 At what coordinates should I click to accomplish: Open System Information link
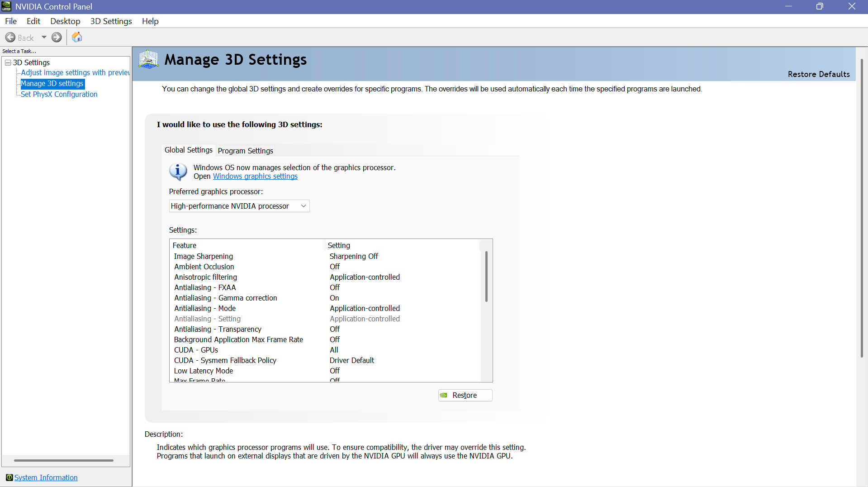pyautogui.click(x=46, y=477)
